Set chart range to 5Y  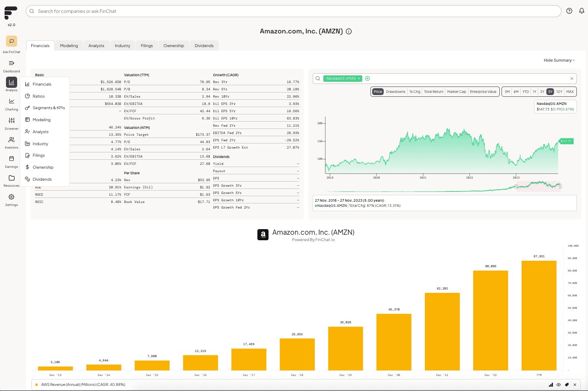click(550, 92)
